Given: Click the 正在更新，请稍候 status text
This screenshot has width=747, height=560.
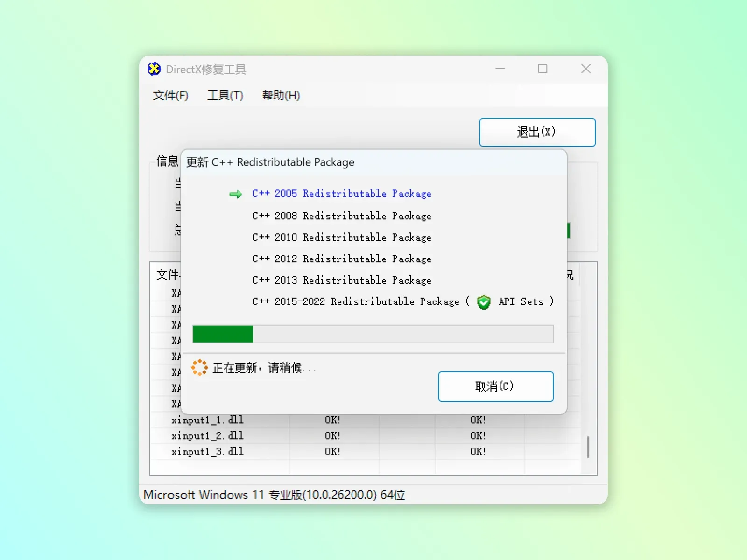Looking at the screenshot, I should click(x=264, y=368).
